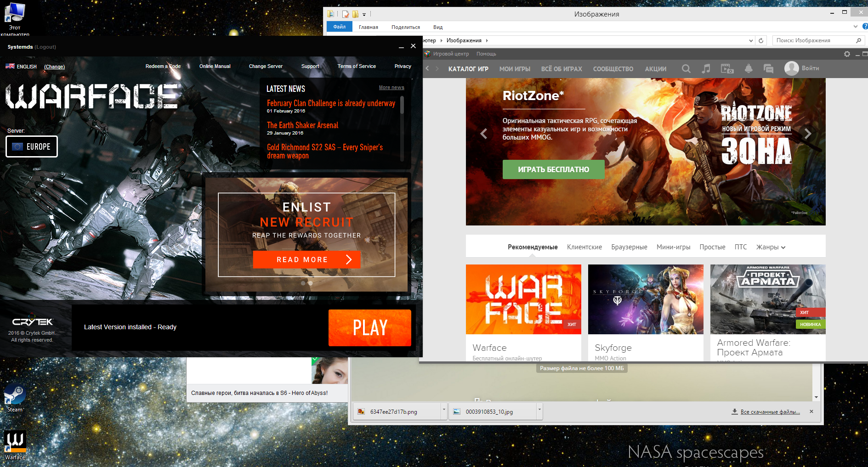Open the notifications bell icon

pos(749,69)
